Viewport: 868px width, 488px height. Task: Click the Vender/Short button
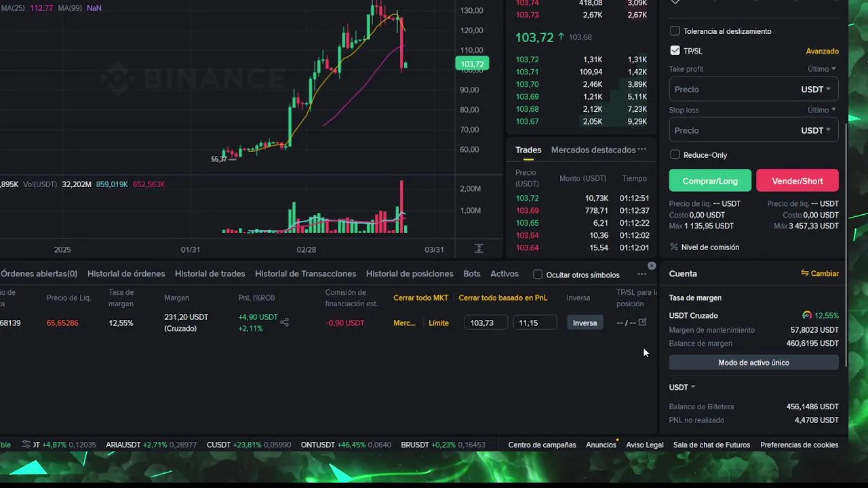[x=797, y=181]
